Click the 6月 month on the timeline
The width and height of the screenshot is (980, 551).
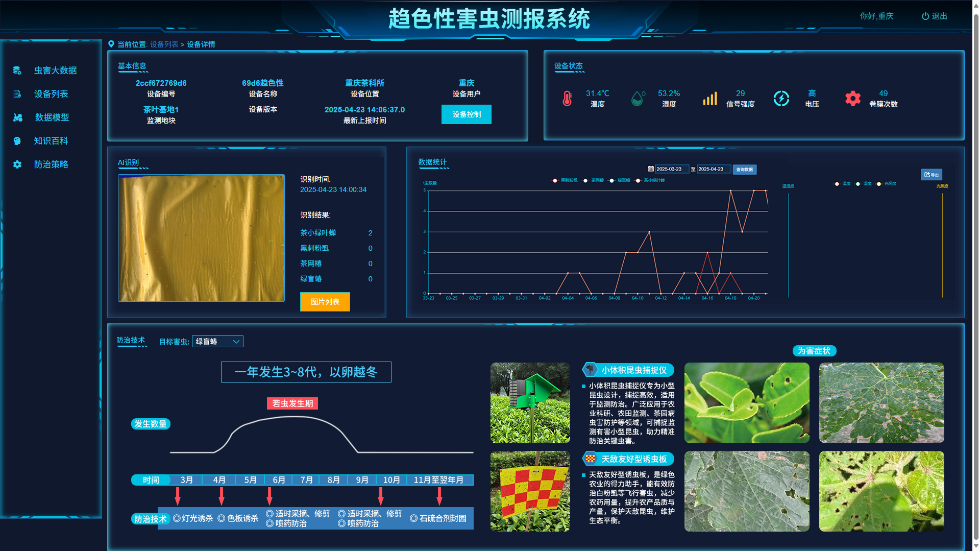279,480
